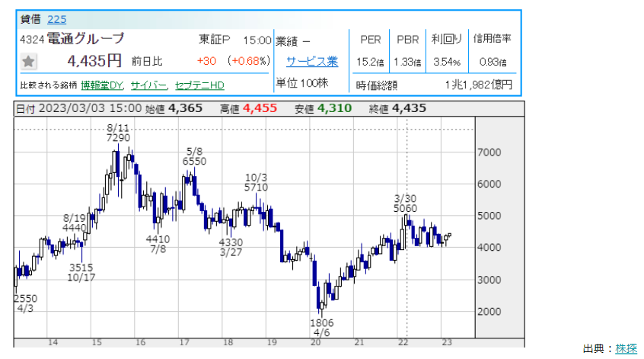The width and height of the screenshot is (644, 359).
Task: Click the 1806 4/6 low label
Action: pos(321,328)
